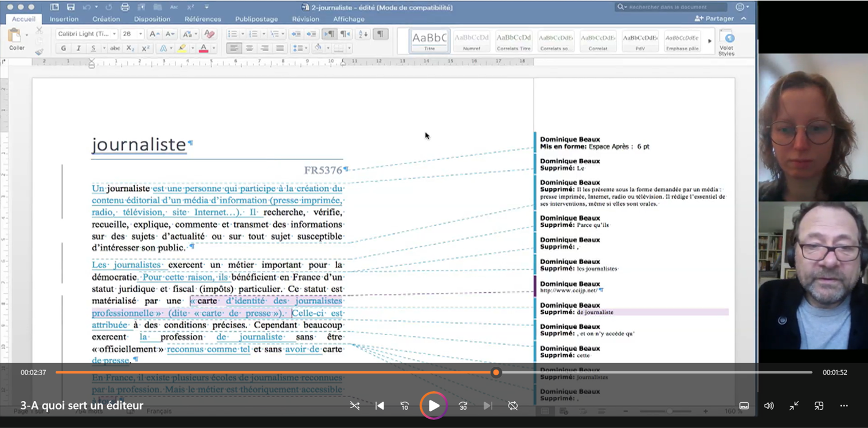The height and width of the screenshot is (428, 868).
Task: Open Création ribbon tab
Action: pos(106,19)
